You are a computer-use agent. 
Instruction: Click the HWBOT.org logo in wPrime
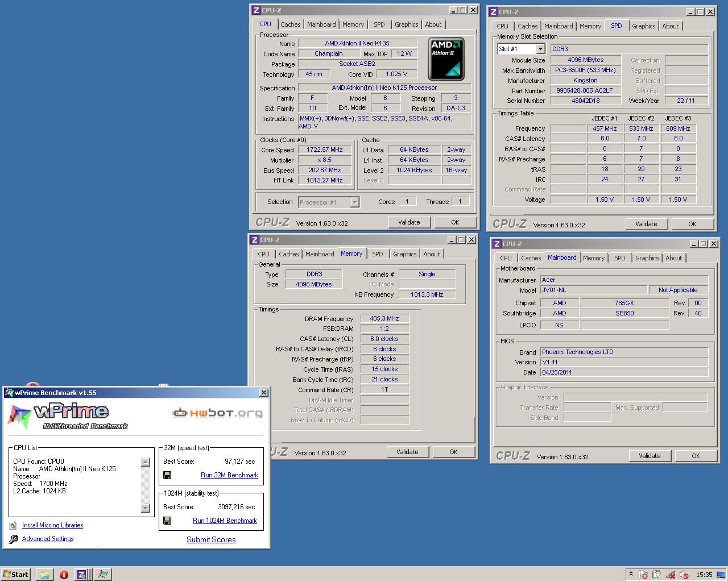click(218, 413)
